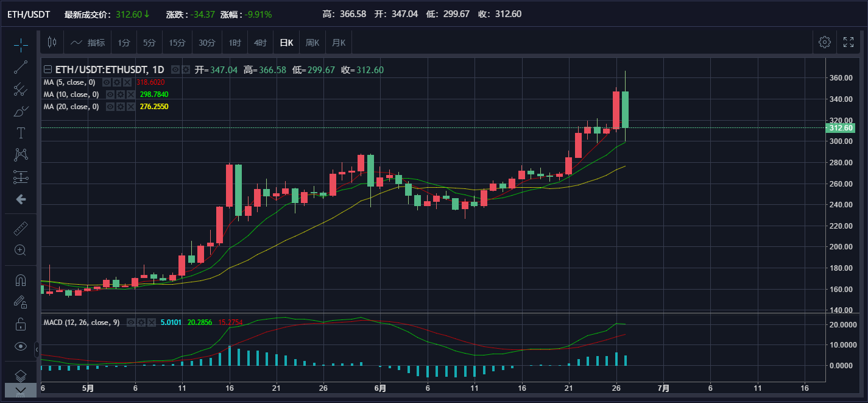Toggle visibility of the MACD indicator
This screenshot has height=403, width=868.
pos(131,323)
